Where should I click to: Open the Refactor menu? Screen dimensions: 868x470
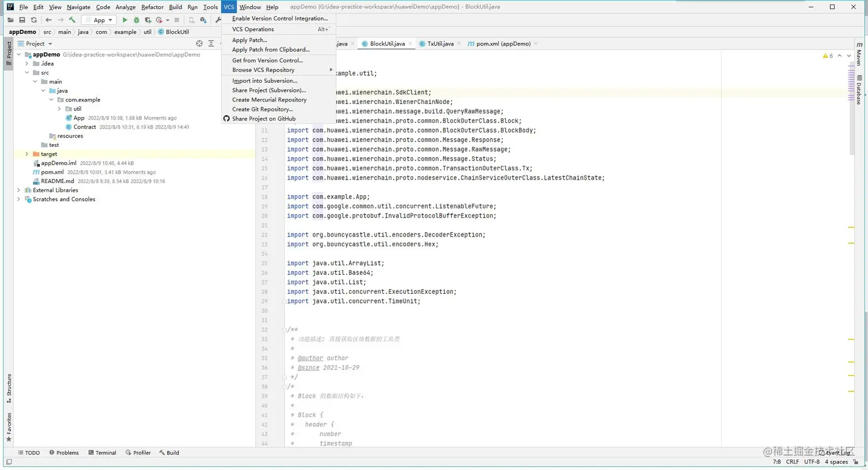point(152,7)
